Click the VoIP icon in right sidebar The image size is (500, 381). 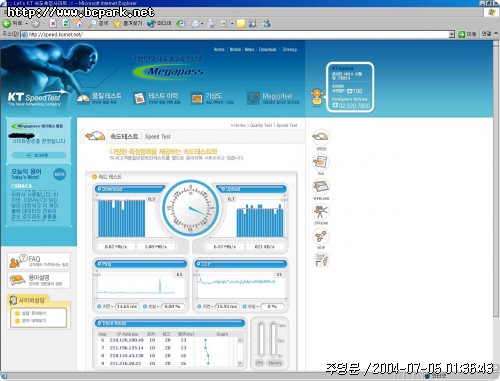321,236
